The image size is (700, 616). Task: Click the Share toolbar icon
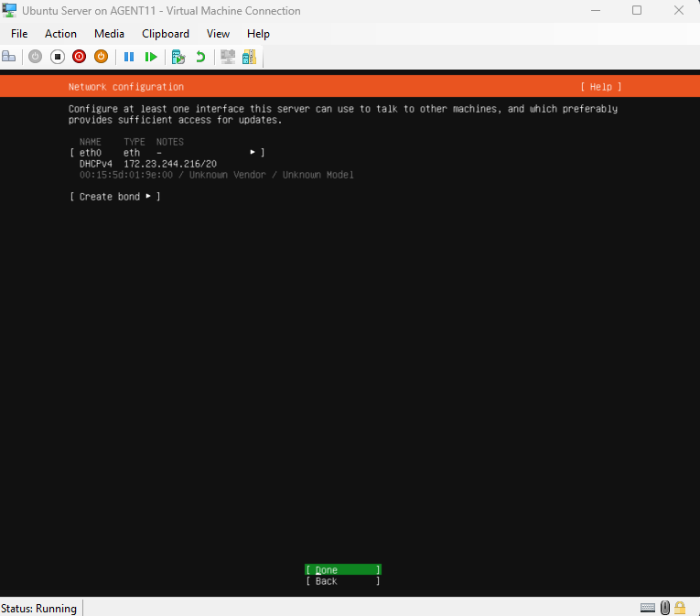pos(249,57)
